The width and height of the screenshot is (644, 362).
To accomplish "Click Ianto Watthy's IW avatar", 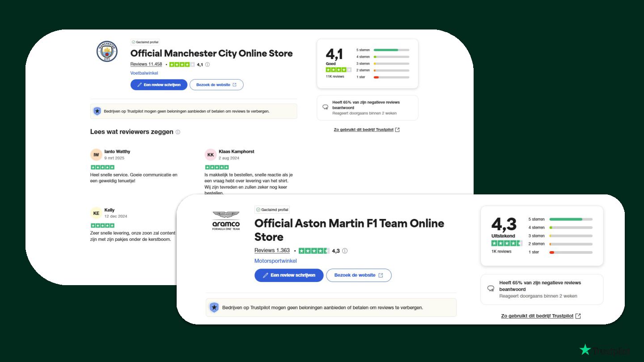I will click(96, 155).
